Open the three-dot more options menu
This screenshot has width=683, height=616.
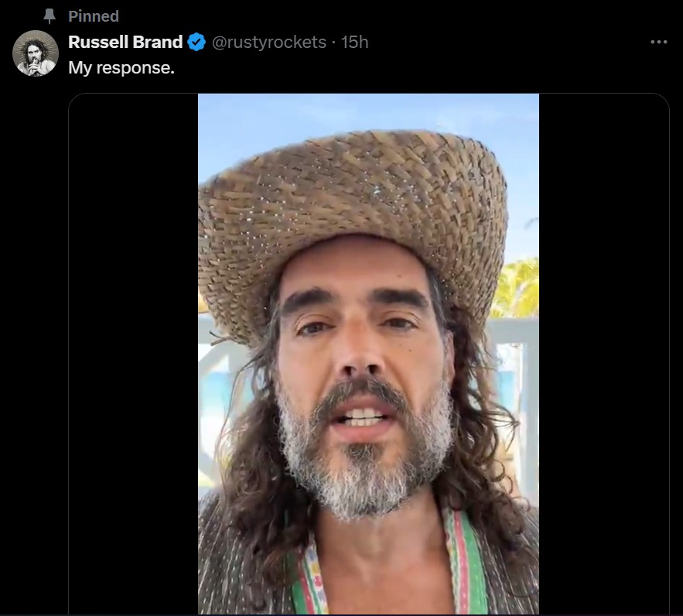658,42
